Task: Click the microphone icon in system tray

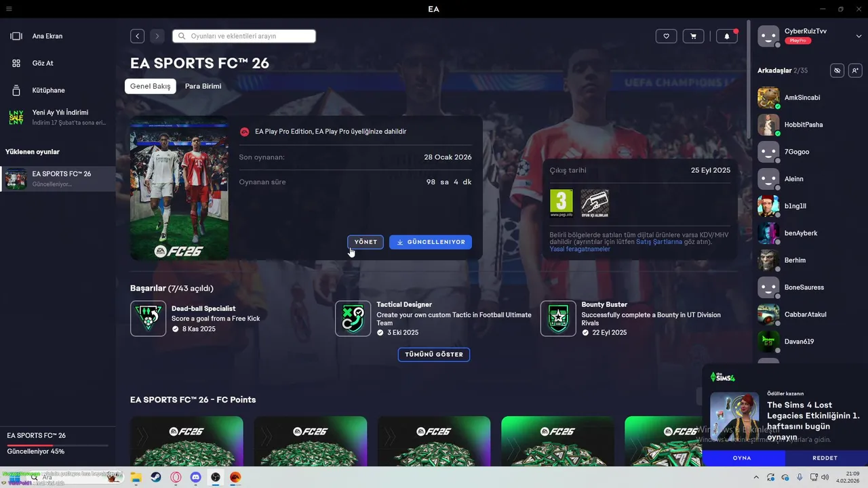Action: click(800, 477)
